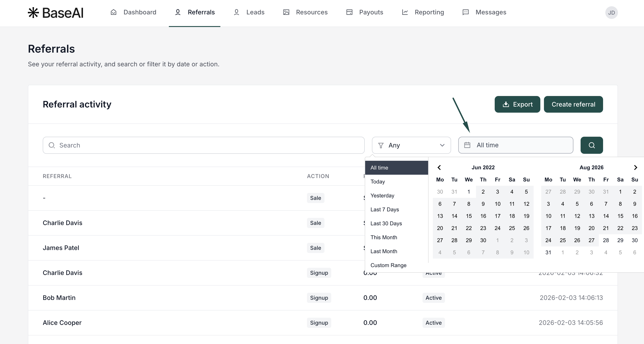
Task: Click the Active status in Bob Martin row
Action: point(434,298)
